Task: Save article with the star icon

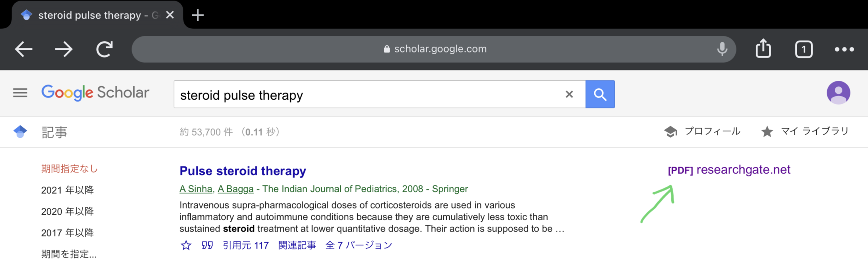Action: (x=186, y=245)
